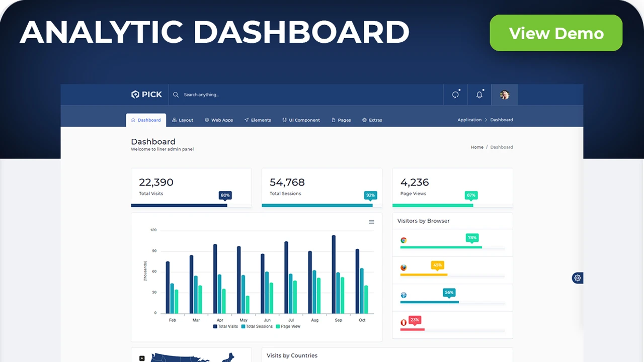
Task: Toggle the Page View legend item
Action: coord(288,326)
